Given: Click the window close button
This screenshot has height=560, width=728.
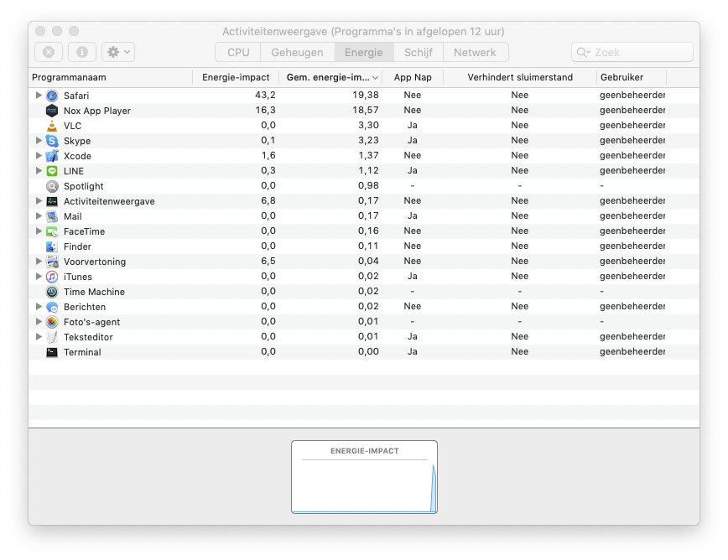Looking at the screenshot, I should 40,31.
